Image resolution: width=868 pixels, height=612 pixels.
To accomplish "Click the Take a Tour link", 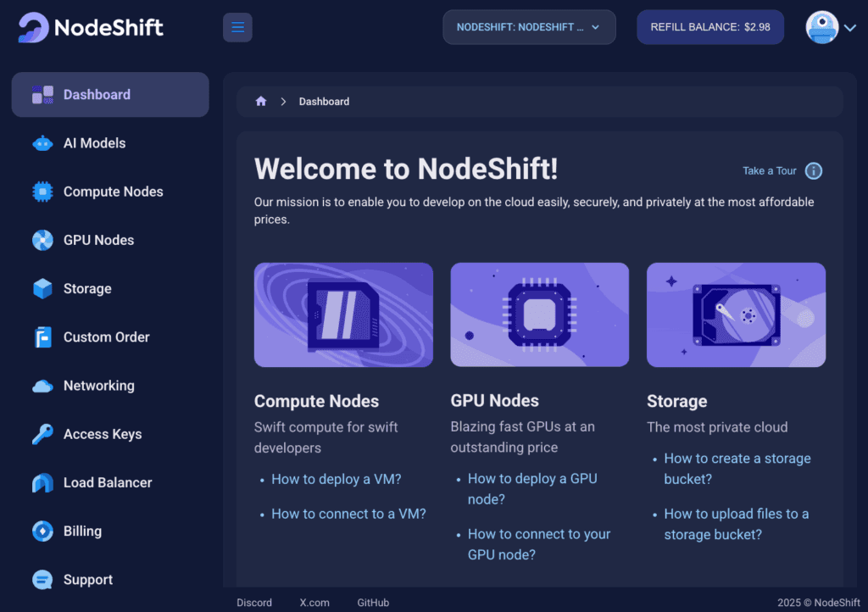I will pos(770,171).
